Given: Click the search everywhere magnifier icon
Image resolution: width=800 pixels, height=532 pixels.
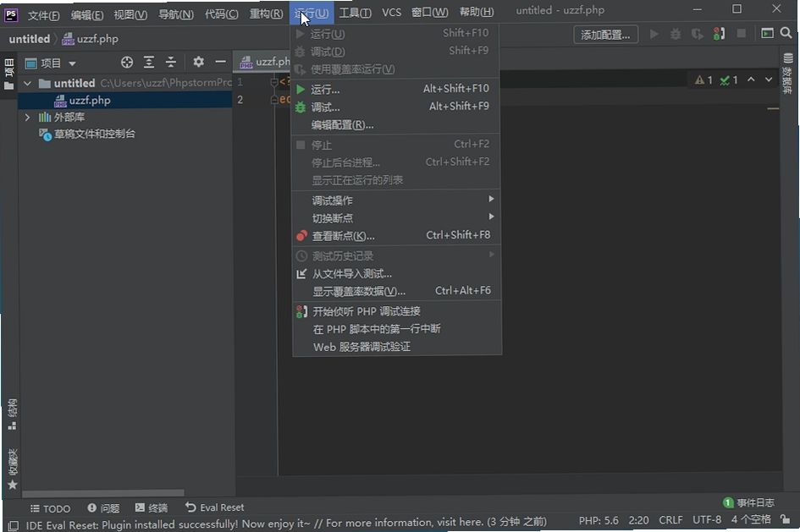Looking at the screenshot, I should [x=786, y=33].
